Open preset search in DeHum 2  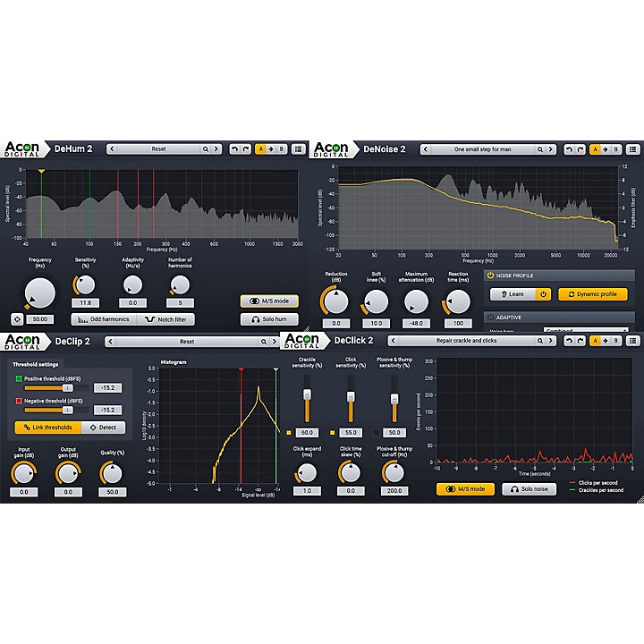tap(206, 149)
